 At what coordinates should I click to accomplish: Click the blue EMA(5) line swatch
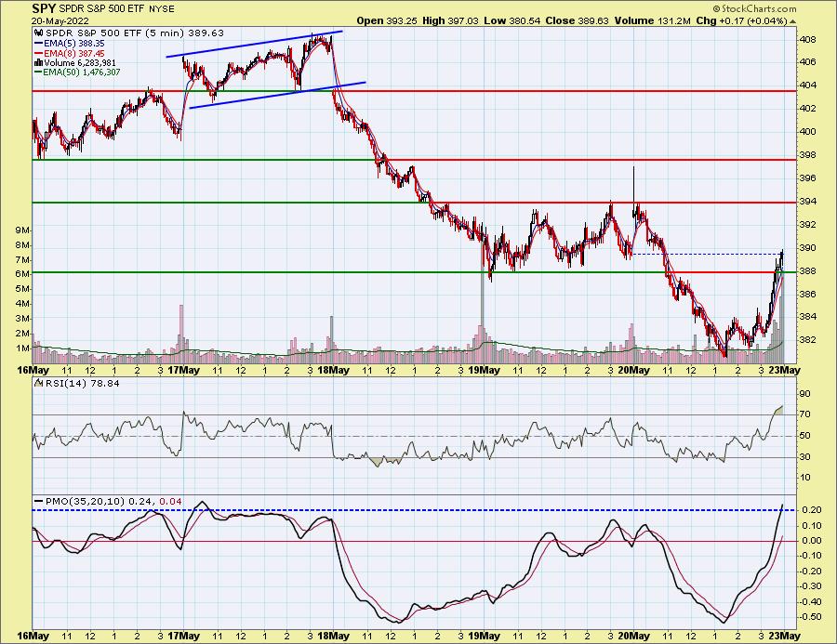[38, 44]
